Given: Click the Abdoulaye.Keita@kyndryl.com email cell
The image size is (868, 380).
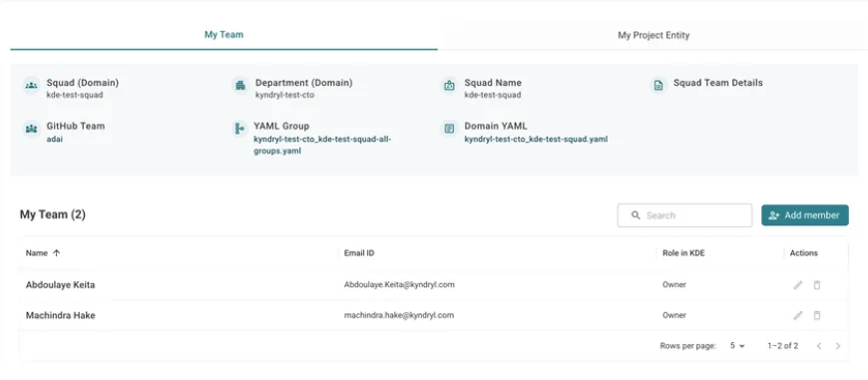Looking at the screenshot, I should 399,285.
